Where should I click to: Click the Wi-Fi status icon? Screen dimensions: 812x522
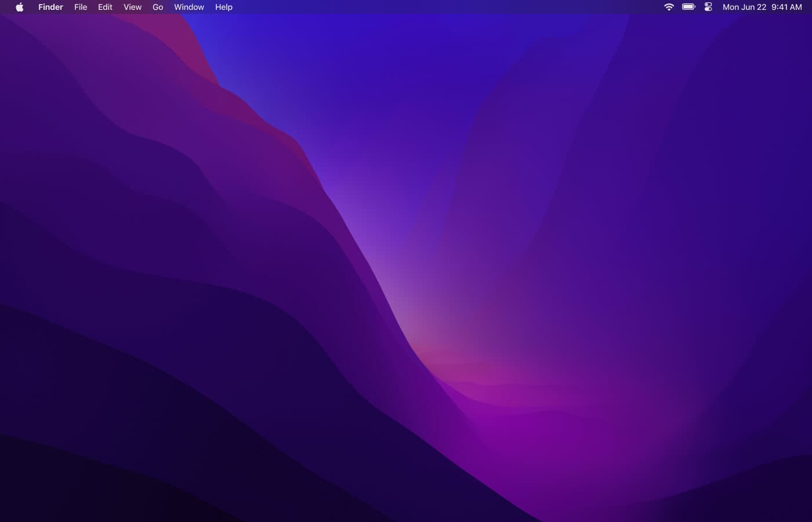[x=669, y=7]
